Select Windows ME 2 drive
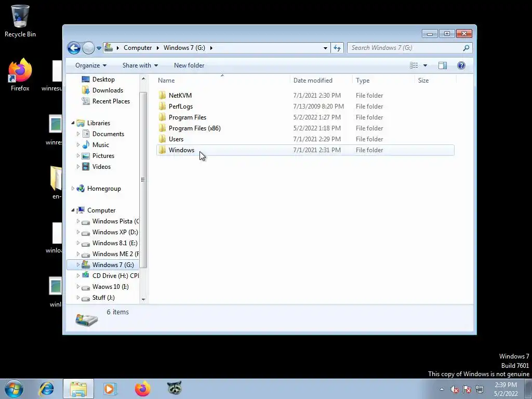Image resolution: width=532 pixels, height=399 pixels. click(x=116, y=254)
